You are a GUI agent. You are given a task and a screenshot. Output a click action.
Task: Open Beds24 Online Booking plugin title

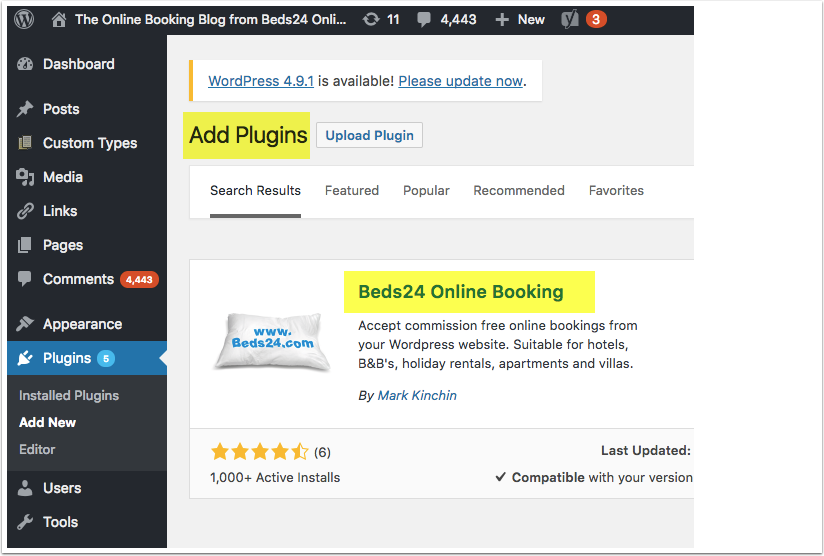pyautogui.click(x=461, y=292)
